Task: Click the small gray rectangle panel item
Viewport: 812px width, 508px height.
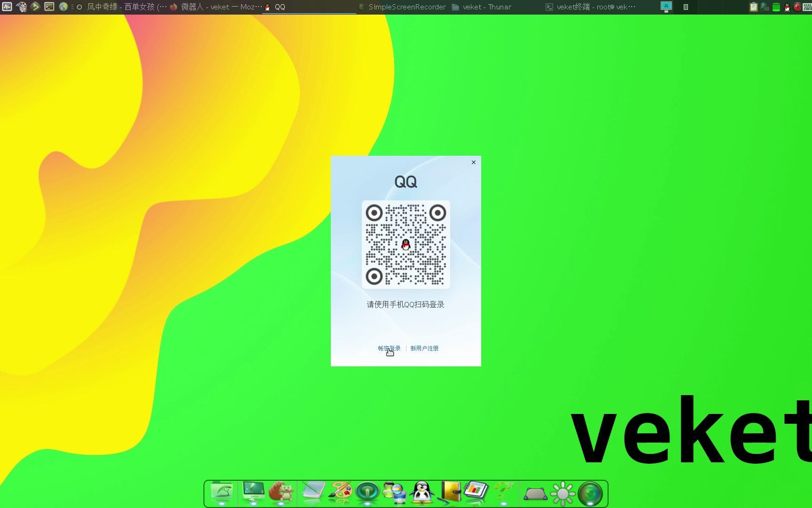Action: pyautogui.click(x=686, y=7)
